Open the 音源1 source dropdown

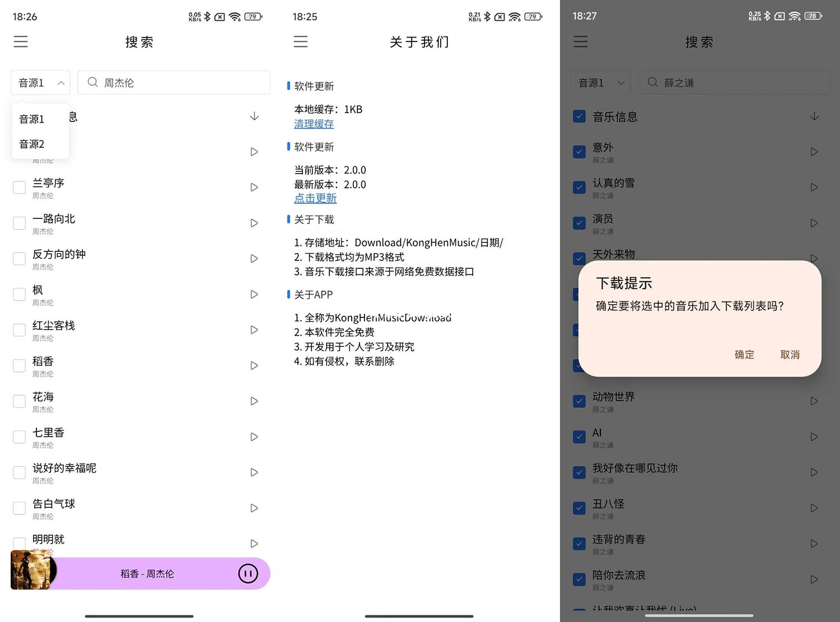(x=40, y=82)
